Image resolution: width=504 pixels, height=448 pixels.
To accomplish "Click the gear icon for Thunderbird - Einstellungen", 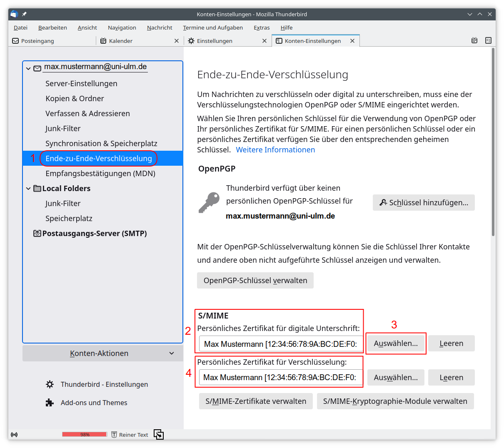I will tap(50, 384).
